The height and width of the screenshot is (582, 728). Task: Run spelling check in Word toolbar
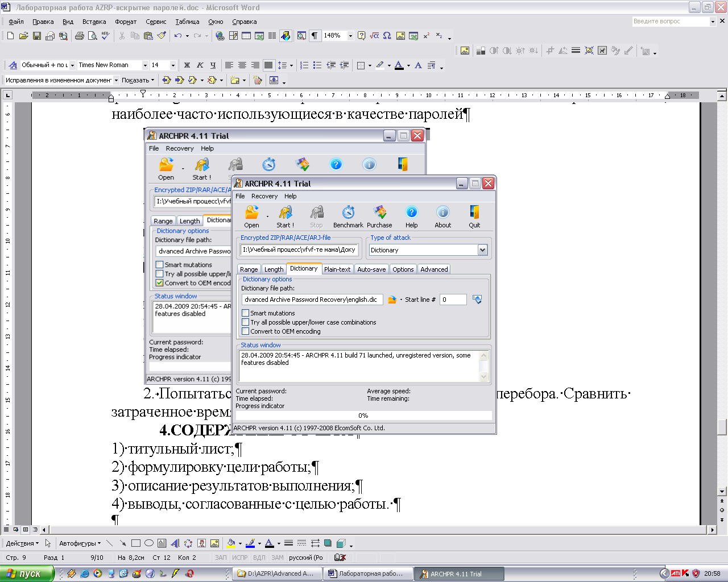tap(105, 36)
